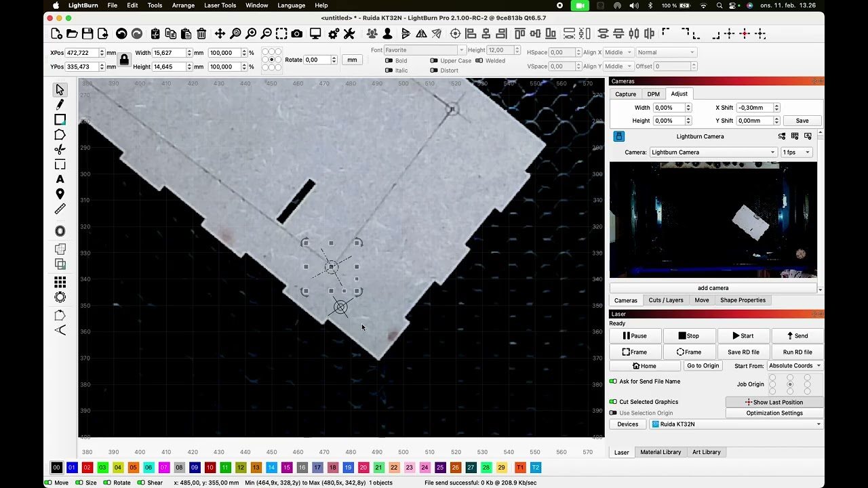Screen dimensions: 868x488
Task: Toggle Cut Selected Graphics switch
Action: click(x=613, y=402)
